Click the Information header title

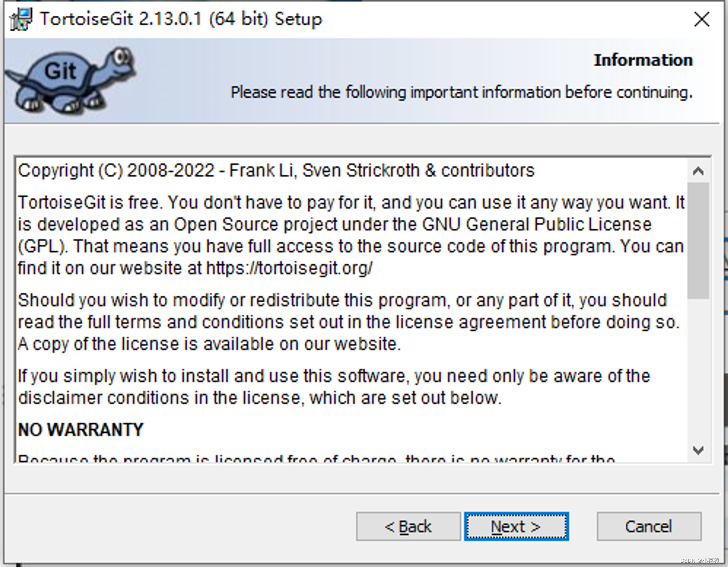(x=643, y=60)
